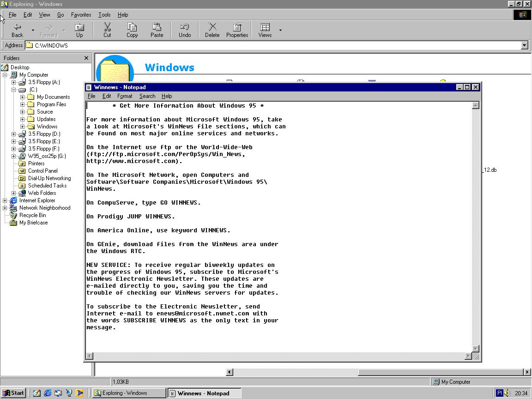Image resolution: width=532 pixels, height=399 pixels.
Task: Open Explorer Favorites menu
Action: [x=81, y=15]
